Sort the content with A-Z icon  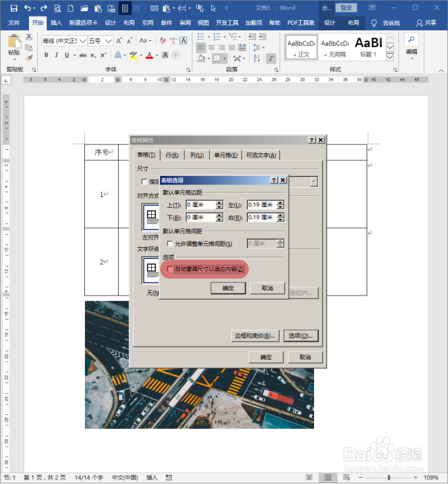point(257,58)
